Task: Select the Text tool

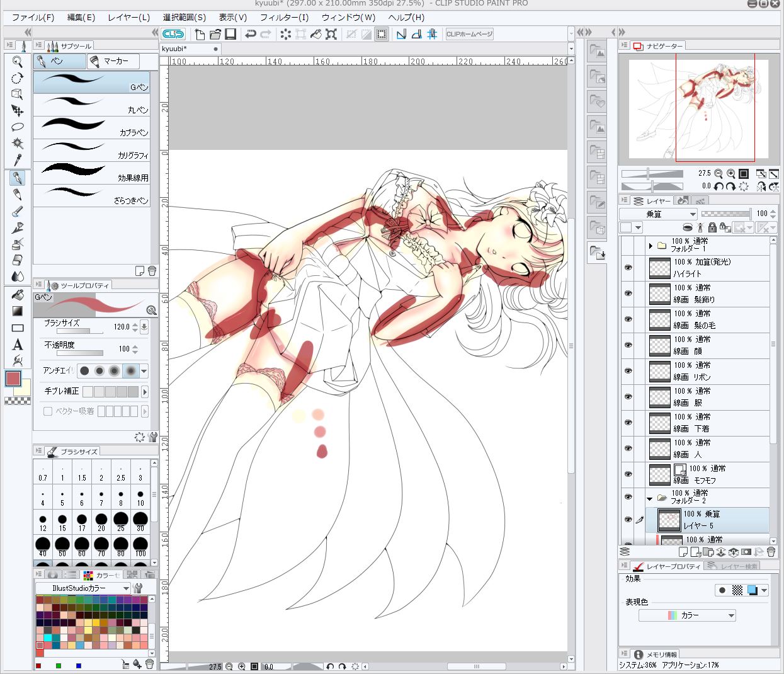Action: pos(18,345)
